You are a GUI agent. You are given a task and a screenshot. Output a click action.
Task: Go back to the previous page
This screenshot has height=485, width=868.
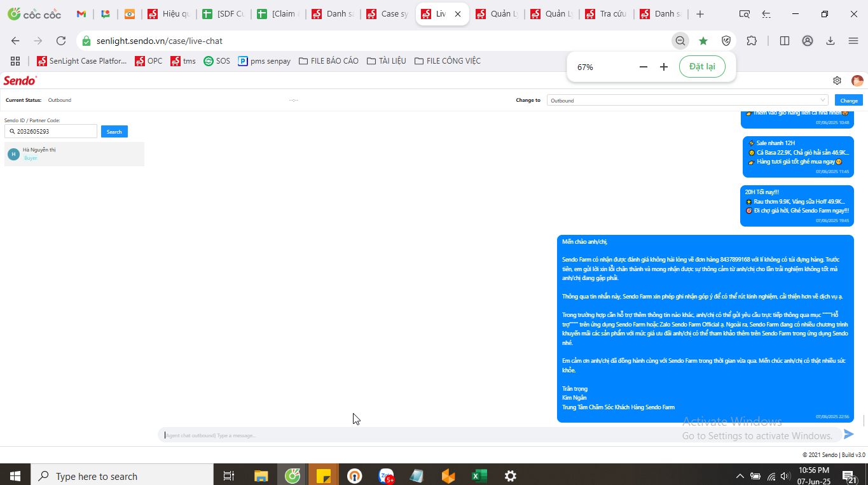click(15, 41)
